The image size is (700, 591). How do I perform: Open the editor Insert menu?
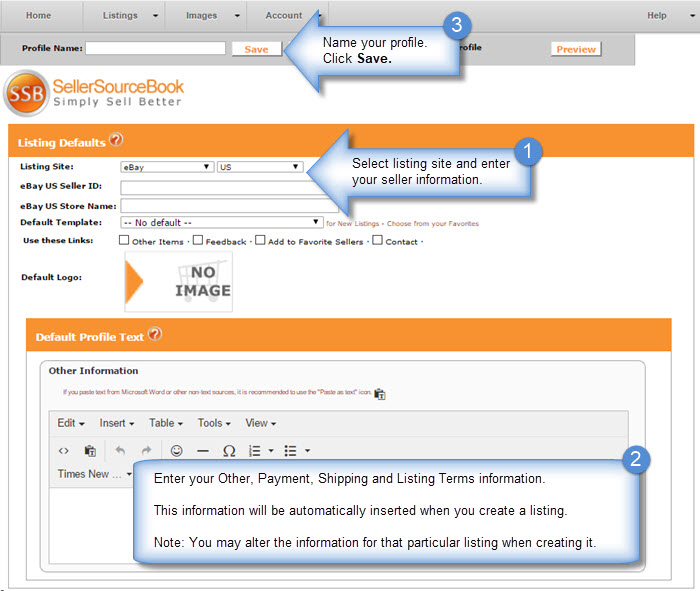point(117,423)
